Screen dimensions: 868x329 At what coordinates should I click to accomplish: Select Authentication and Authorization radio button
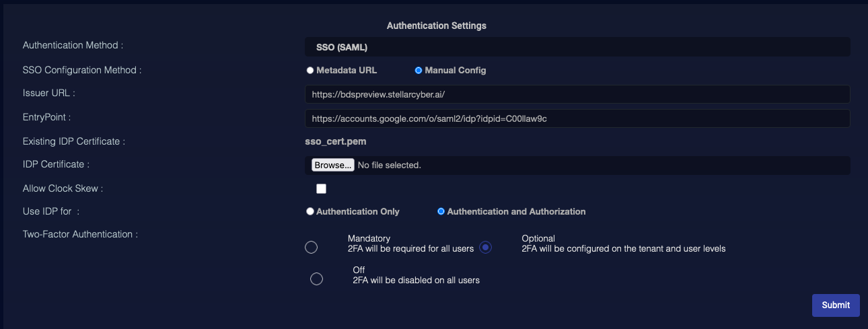[x=441, y=211]
